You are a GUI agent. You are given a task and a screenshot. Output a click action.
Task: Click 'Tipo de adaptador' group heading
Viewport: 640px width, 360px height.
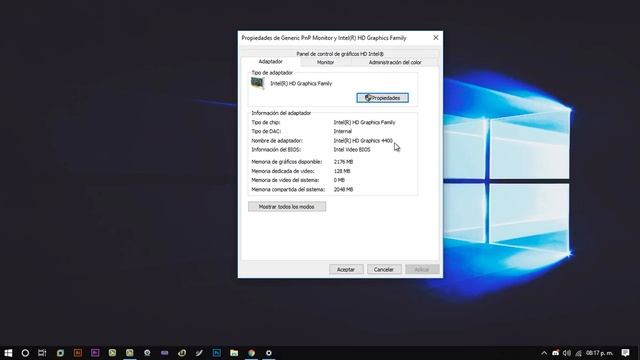click(x=272, y=73)
